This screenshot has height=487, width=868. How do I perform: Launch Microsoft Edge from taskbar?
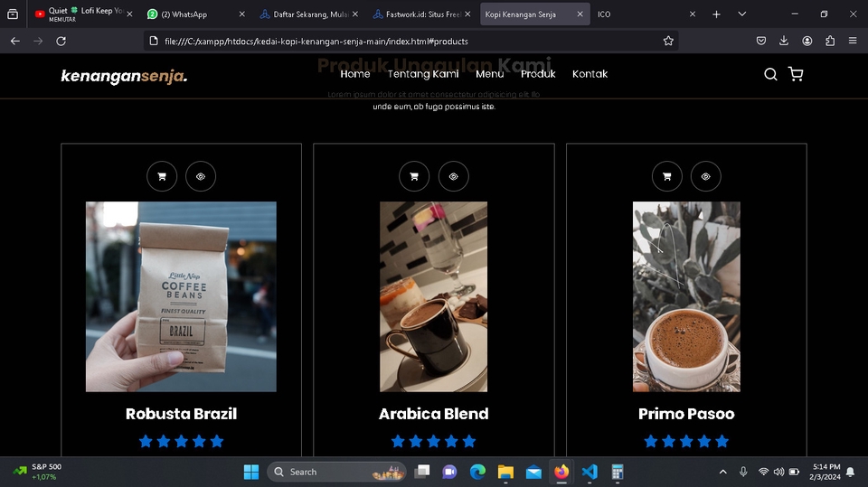[x=477, y=472]
